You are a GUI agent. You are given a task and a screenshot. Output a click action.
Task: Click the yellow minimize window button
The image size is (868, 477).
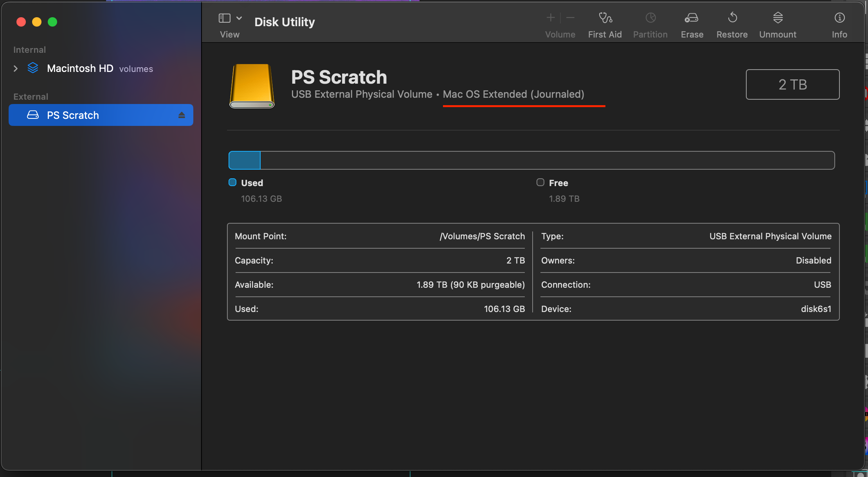click(x=37, y=22)
